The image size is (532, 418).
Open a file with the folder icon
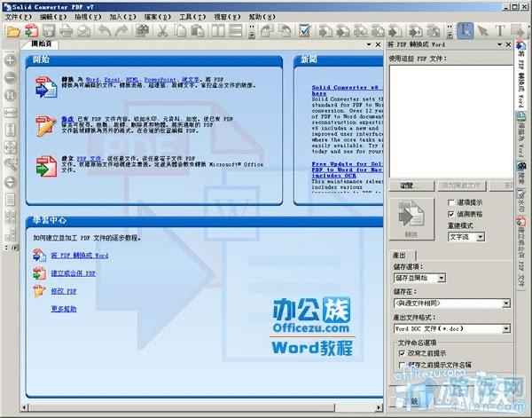click(13, 31)
